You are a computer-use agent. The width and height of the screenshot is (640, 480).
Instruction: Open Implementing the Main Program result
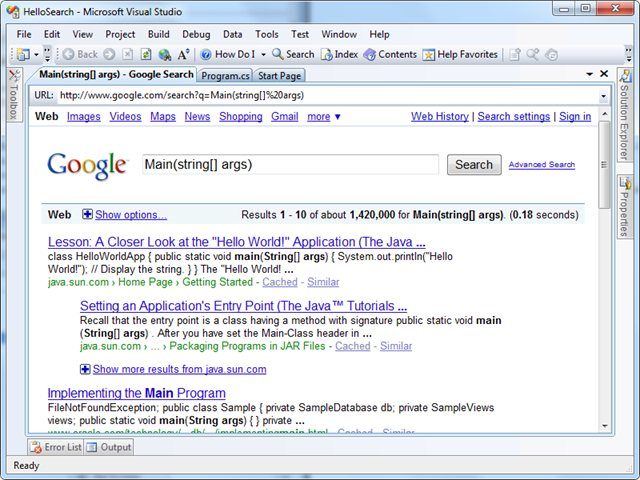point(136,393)
